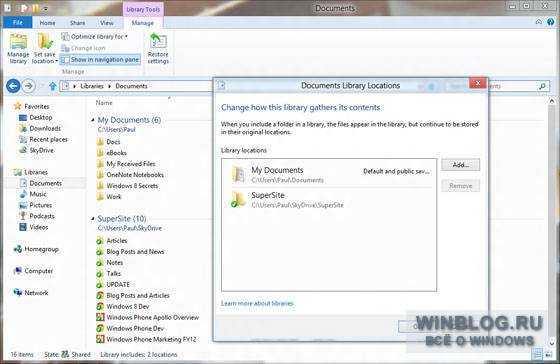The height and width of the screenshot is (364, 560).
Task: Click the Forward navigation arrow
Action: click(29, 86)
